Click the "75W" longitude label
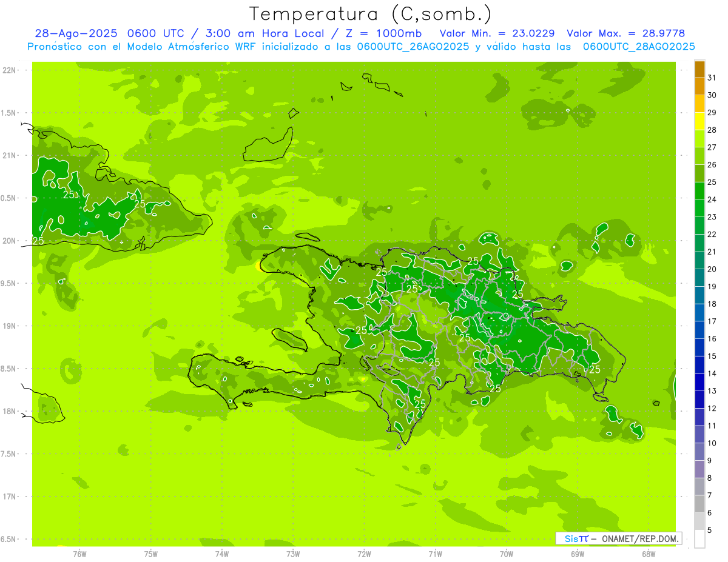Image resolution: width=728 pixels, height=562 pixels. click(x=151, y=554)
